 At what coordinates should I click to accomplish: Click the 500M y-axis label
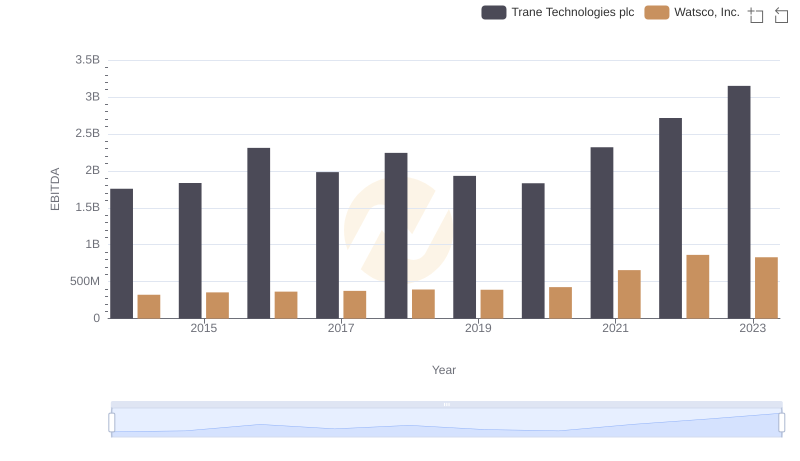pos(85,281)
